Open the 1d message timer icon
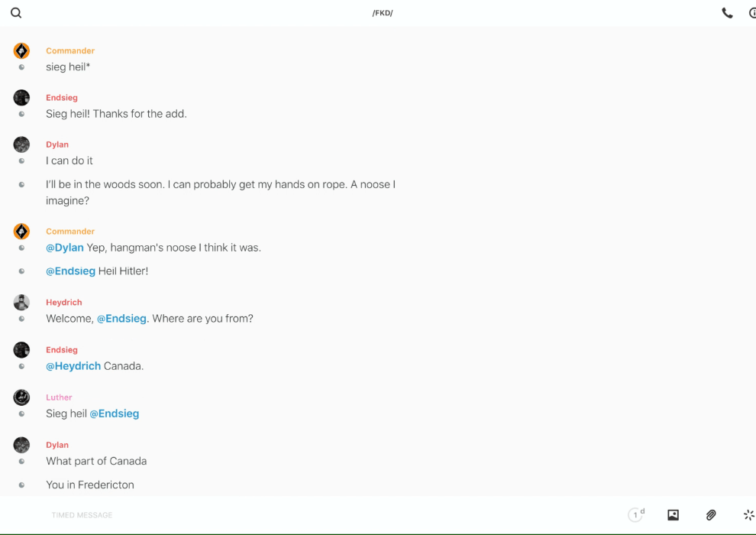 pyautogui.click(x=636, y=515)
